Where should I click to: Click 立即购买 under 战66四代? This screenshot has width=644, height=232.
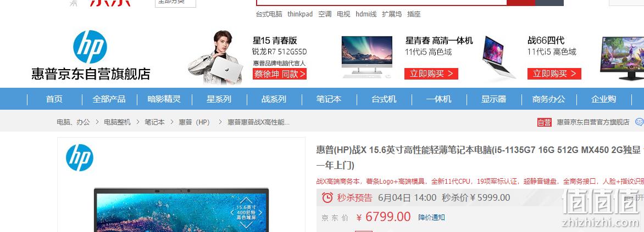[554, 74]
